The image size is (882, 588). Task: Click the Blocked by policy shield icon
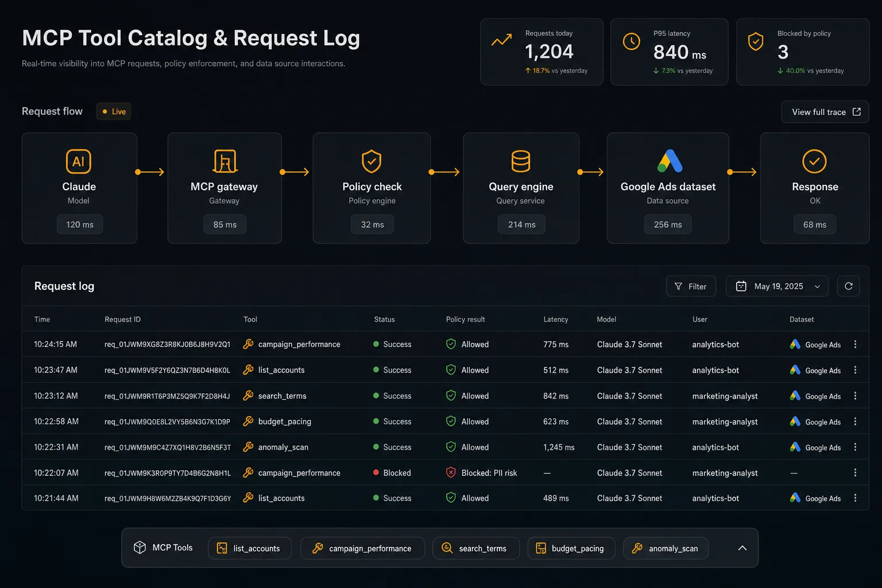(x=756, y=41)
